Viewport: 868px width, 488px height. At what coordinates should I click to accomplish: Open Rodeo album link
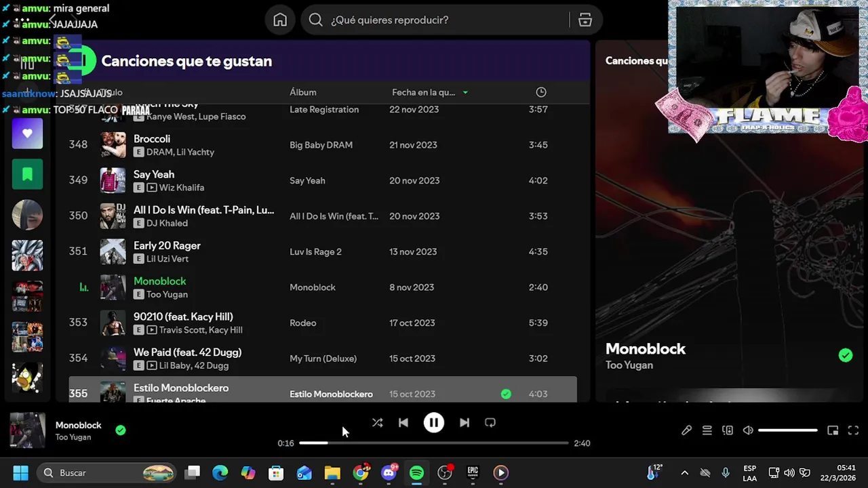pos(303,323)
